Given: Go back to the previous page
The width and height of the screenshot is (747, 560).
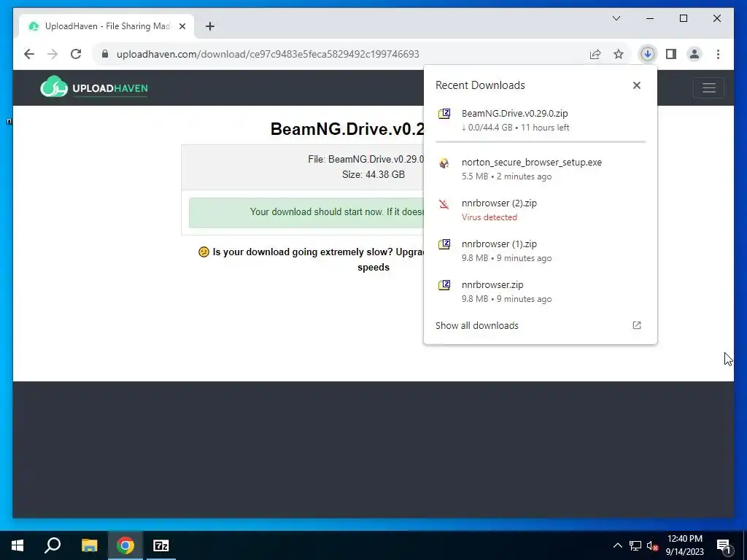Looking at the screenshot, I should tap(29, 54).
